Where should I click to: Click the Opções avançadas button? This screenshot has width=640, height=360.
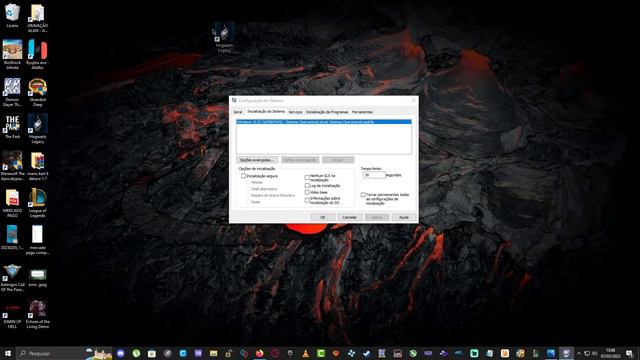(257, 160)
